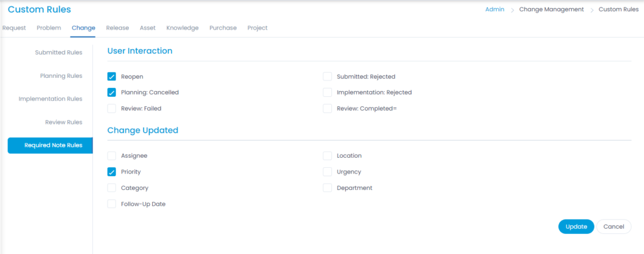Check the Assignee checkbox
Viewport: 644px width, 254px height.
112,156
